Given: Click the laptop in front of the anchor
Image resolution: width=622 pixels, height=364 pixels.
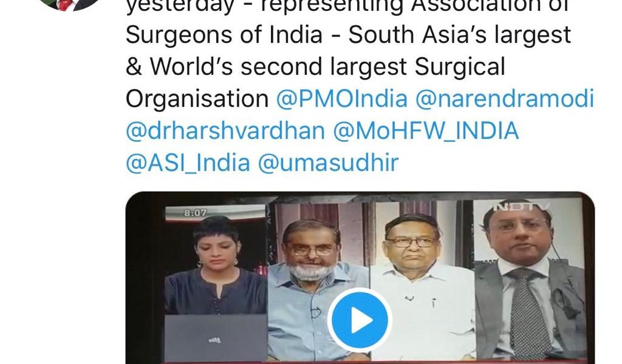Looking at the screenshot, I should pos(216,337).
